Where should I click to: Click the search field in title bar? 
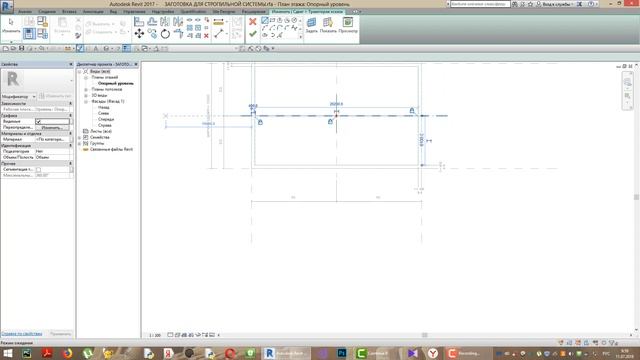[480, 4]
